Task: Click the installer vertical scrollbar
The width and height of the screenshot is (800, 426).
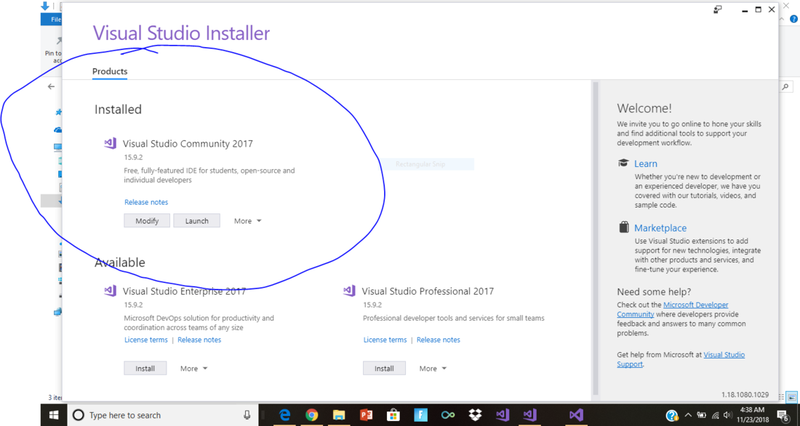Action: (594, 238)
